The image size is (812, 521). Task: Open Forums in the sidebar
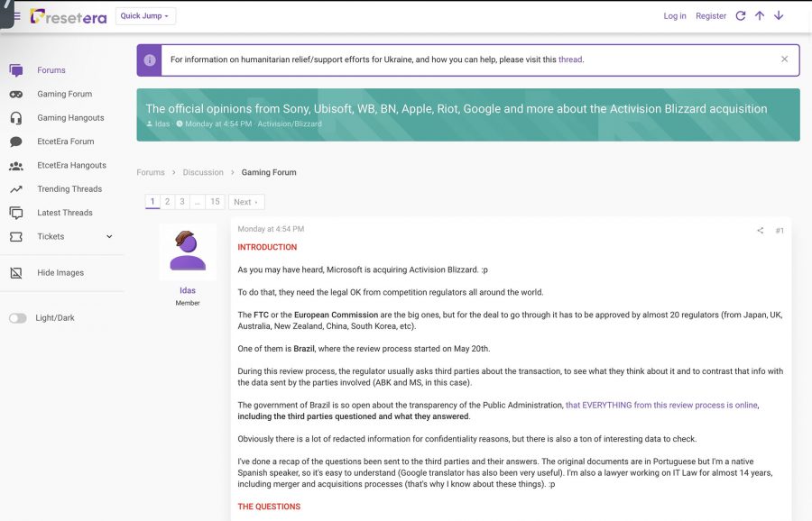click(51, 70)
